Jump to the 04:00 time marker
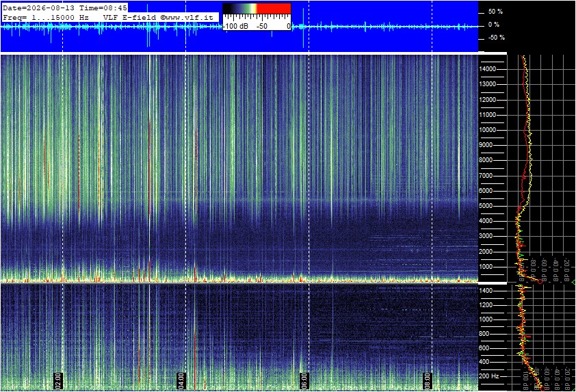 [181, 380]
